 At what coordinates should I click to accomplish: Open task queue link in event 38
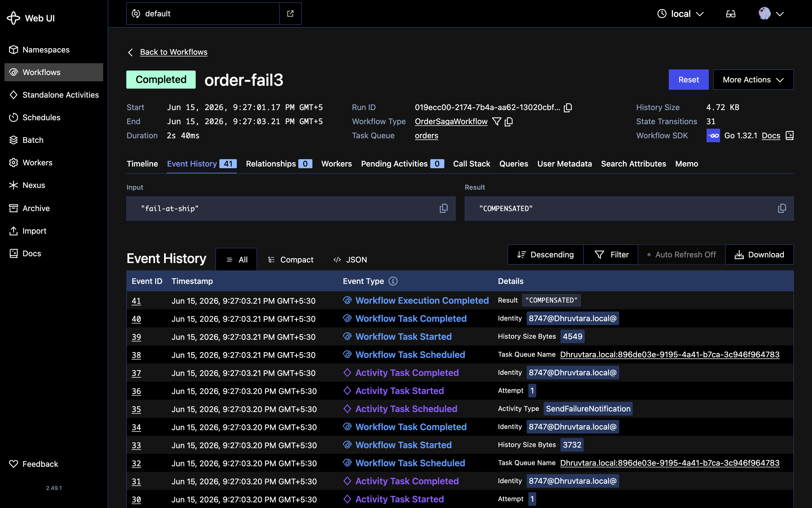point(670,354)
